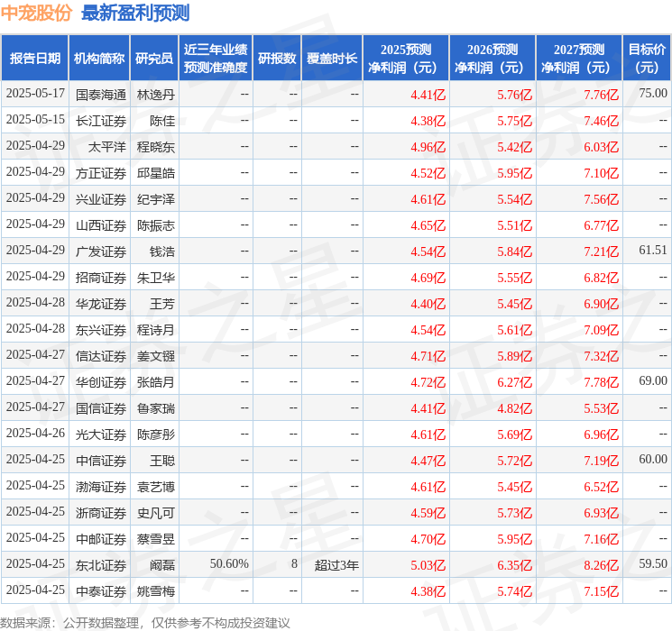Click the 2025-05-15 report date cell
Image resolution: width=672 pixels, height=631 pixels.
(x=35, y=119)
